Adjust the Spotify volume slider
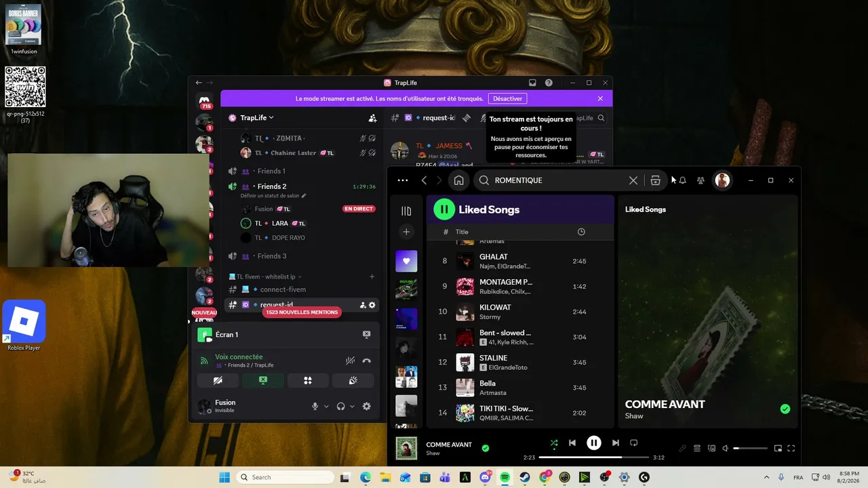This screenshot has width=868, height=488. (751, 448)
